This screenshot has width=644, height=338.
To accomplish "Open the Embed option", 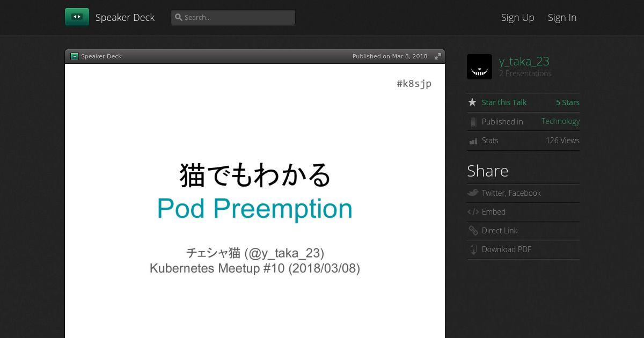I will (494, 212).
